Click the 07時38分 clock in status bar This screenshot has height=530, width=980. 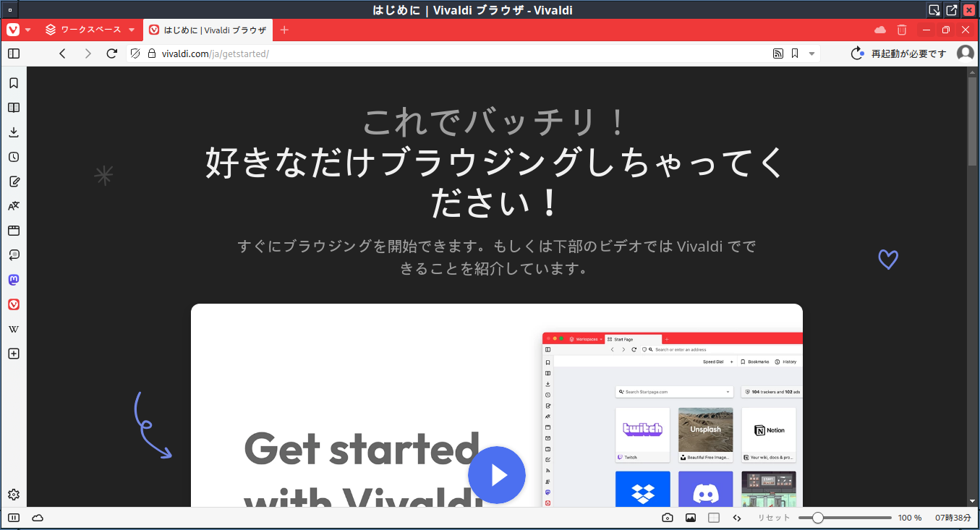[953, 518]
